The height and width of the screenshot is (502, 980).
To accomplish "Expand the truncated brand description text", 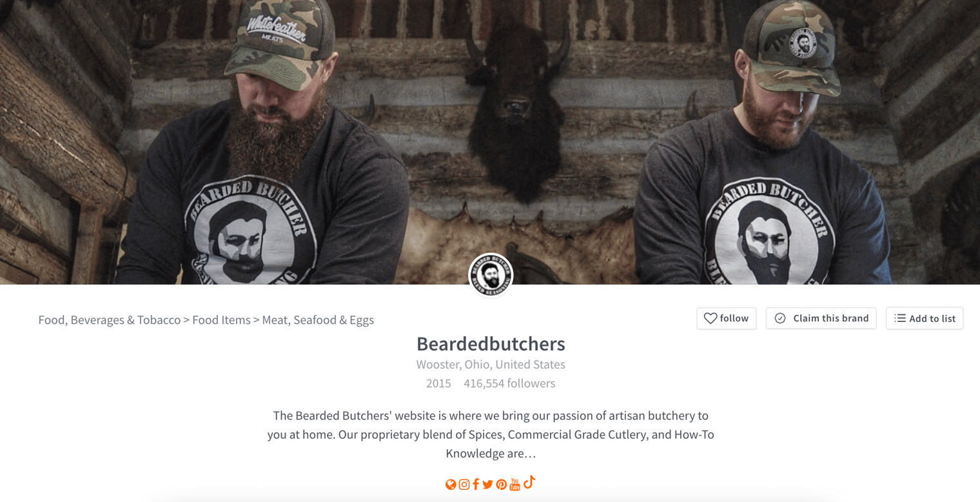I will coord(491,434).
